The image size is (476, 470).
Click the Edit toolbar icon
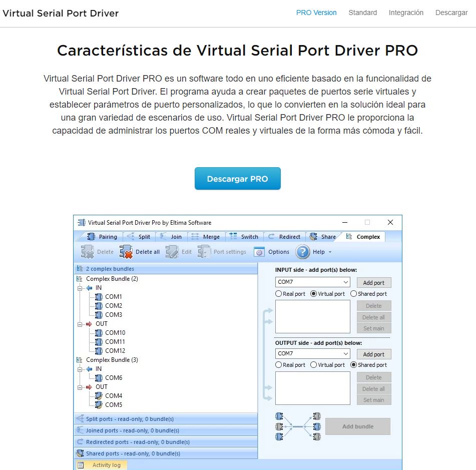click(172, 252)
